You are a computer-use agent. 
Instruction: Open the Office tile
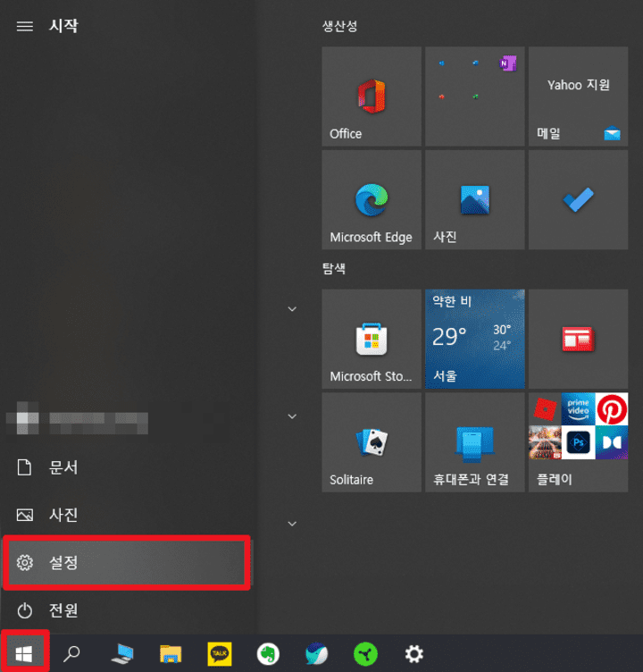tap(372, 97)
